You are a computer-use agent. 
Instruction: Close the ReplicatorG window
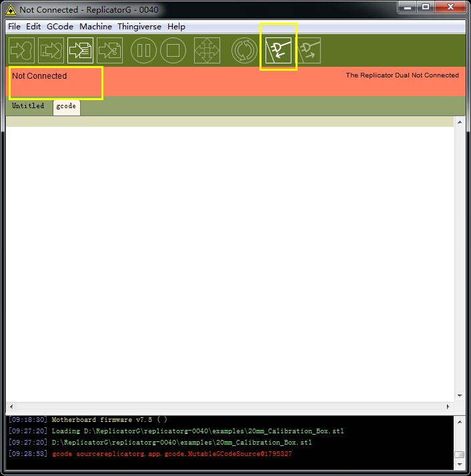point(450,7)
